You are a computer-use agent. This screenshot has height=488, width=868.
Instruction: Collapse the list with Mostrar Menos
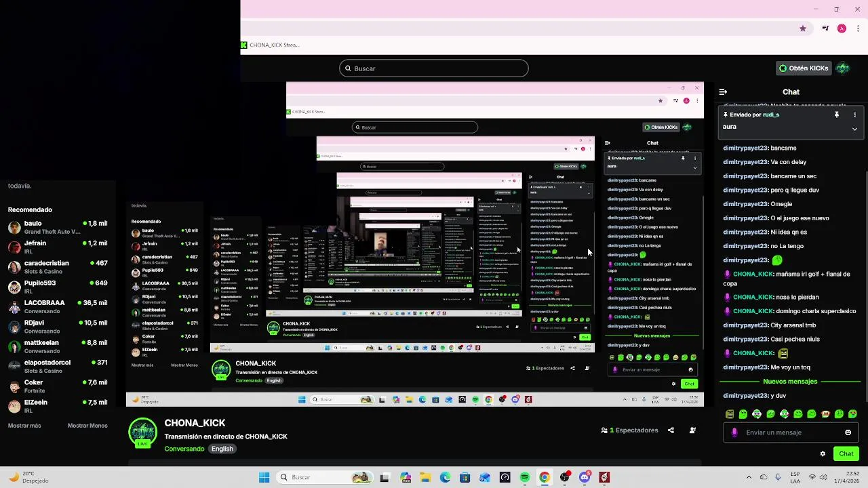[87, 426]
